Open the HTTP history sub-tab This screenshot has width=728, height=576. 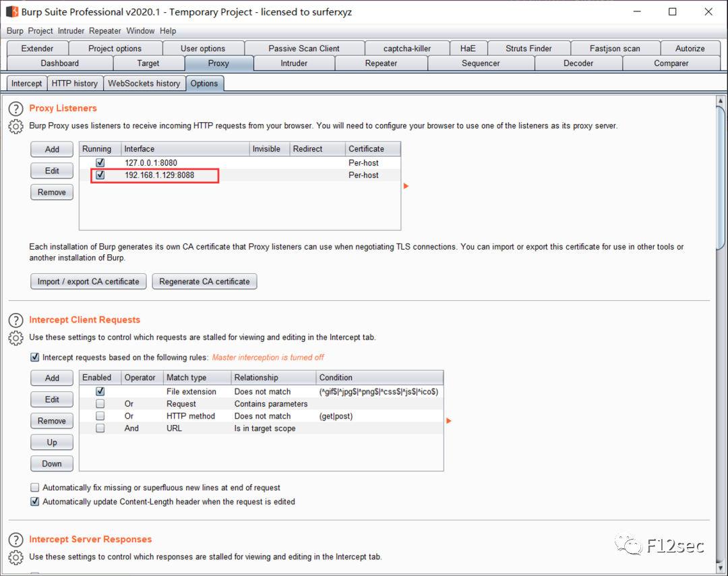(75, 83)
